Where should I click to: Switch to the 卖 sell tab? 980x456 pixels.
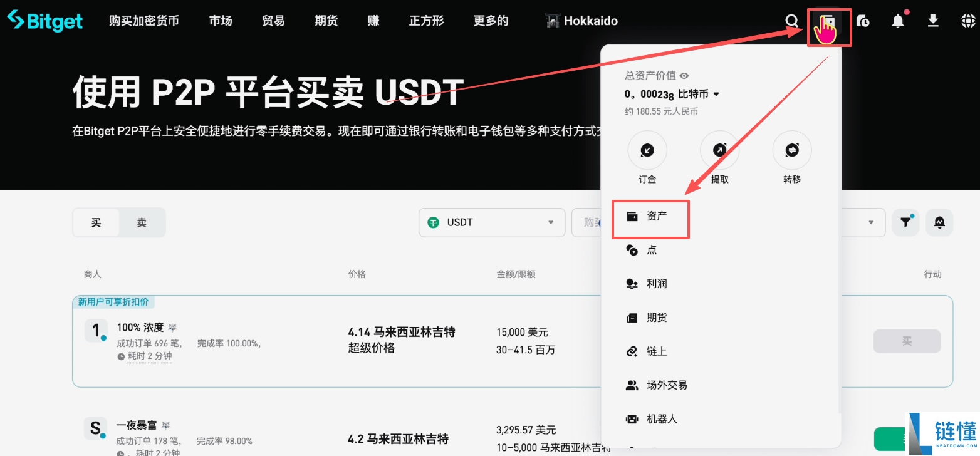click(142, 222)
